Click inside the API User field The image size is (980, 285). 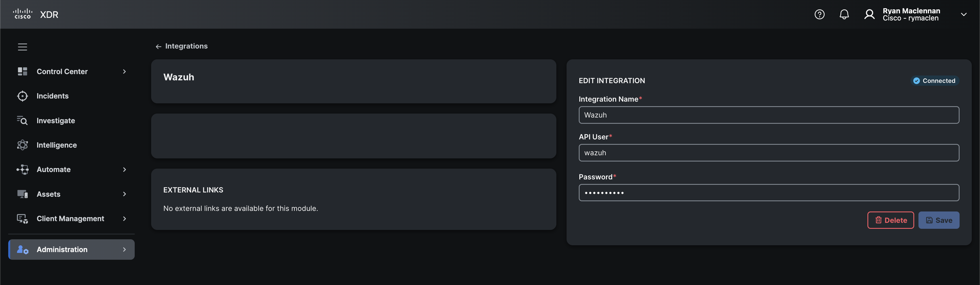(x=769, y=152)
